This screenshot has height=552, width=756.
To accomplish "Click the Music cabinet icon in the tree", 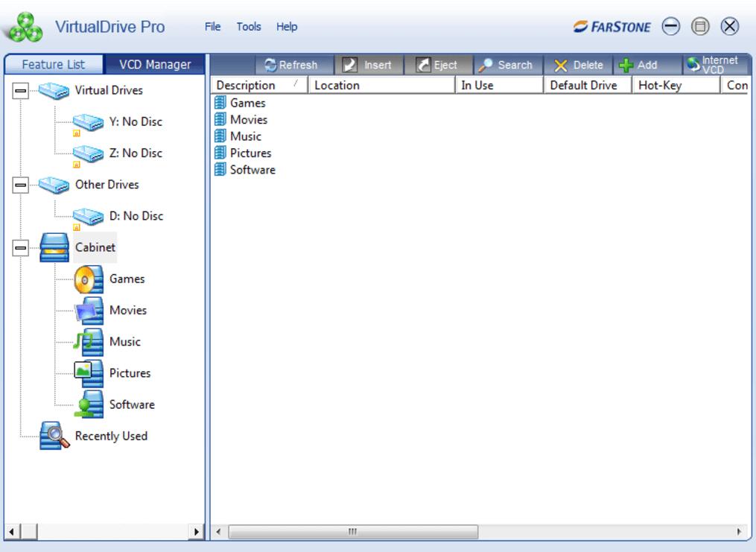I will (89, 342).
